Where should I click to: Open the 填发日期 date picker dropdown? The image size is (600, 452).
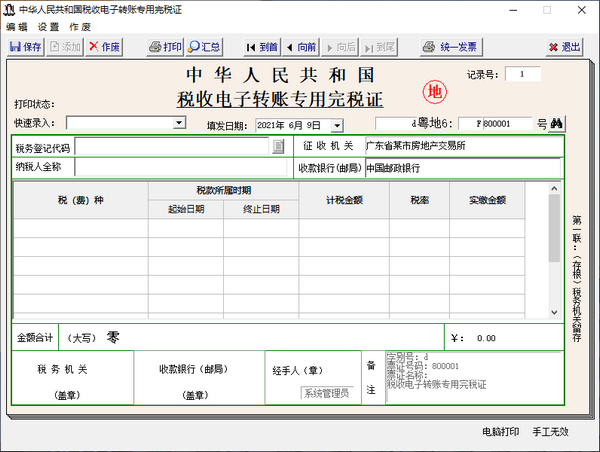click(337, 125)
